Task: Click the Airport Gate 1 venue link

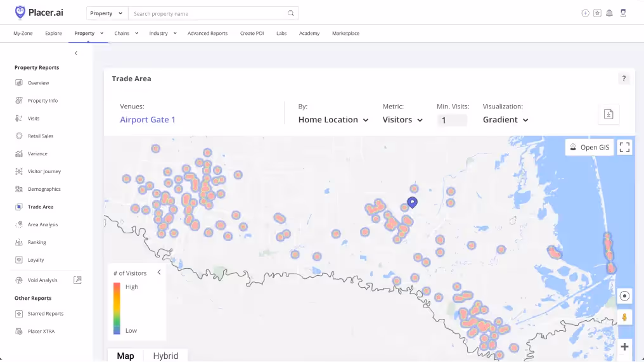Action: (x=148, y=120)
